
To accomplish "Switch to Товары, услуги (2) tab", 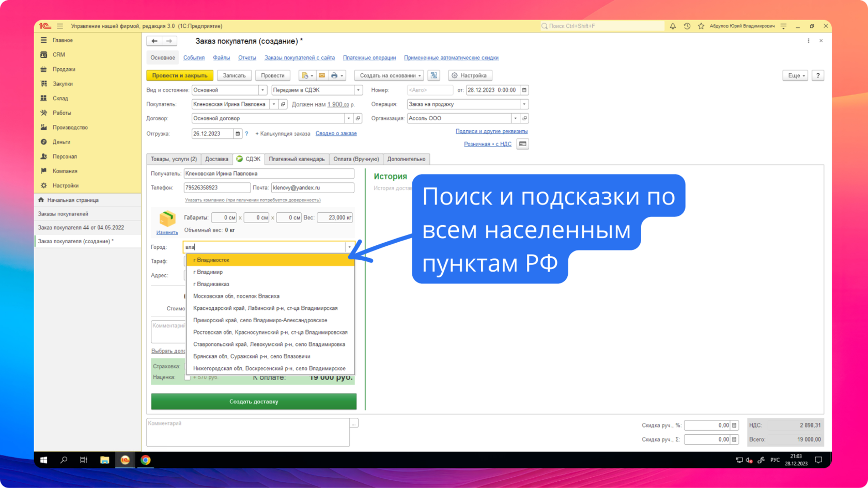I will (x=174, y=159).
